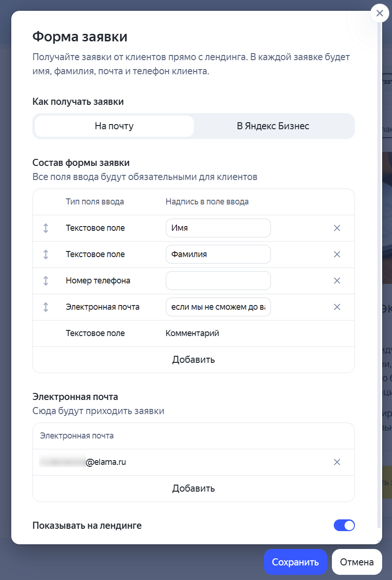Edit the Имя label input
Screen dimensions: 392x580
tap(218, 228)
